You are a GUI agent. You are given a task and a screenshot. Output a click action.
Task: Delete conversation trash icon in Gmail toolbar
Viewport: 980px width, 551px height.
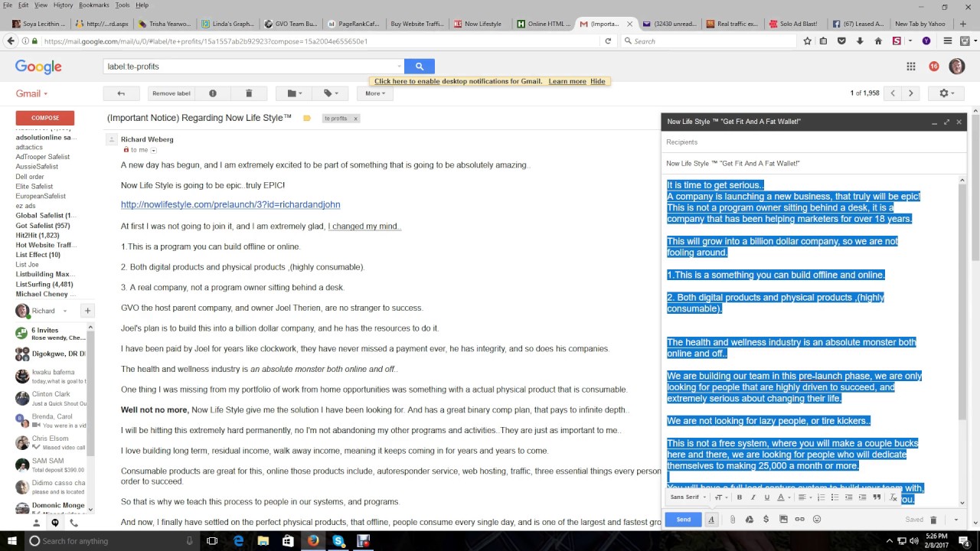tap(249, 93)
